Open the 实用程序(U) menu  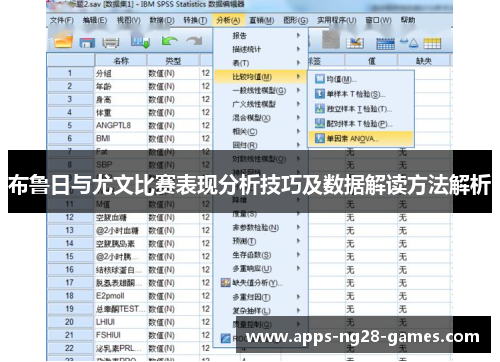tap(337, 20)
